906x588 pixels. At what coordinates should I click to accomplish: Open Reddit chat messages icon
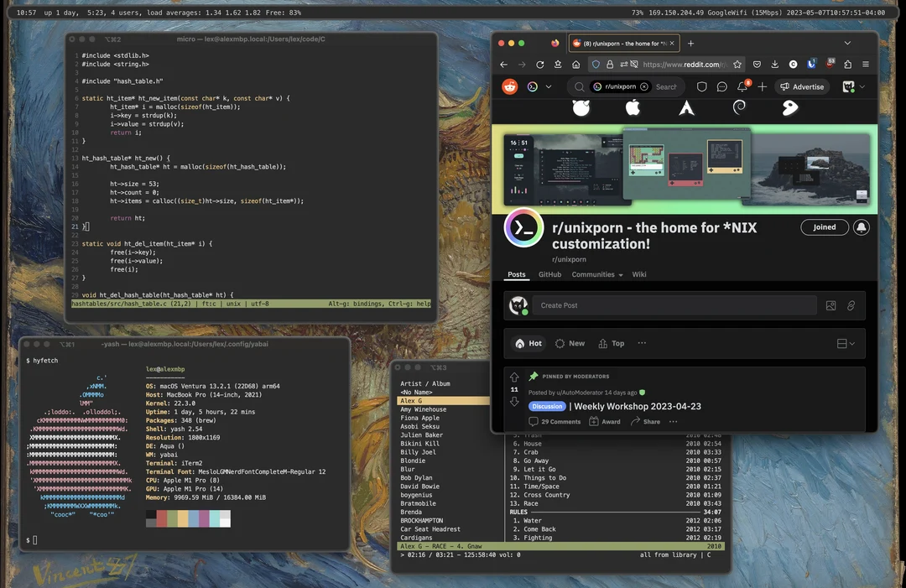click(721, 86)
